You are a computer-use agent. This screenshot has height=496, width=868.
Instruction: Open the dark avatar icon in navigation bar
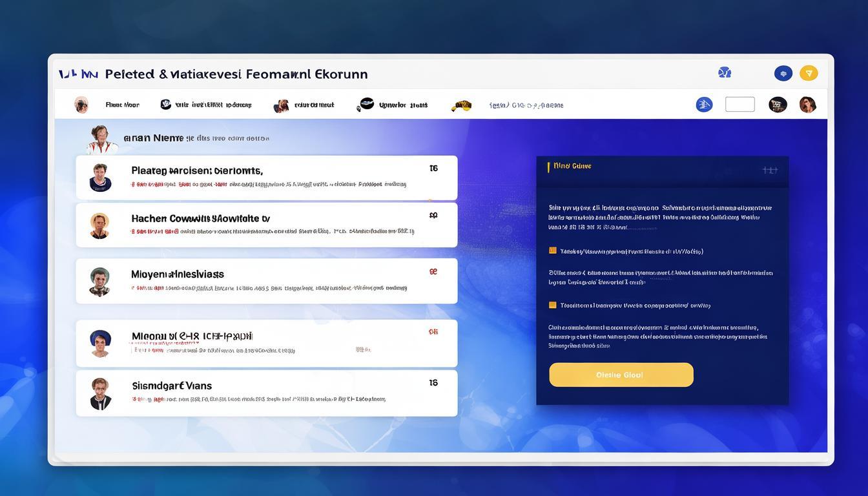(x=778, y=105)
